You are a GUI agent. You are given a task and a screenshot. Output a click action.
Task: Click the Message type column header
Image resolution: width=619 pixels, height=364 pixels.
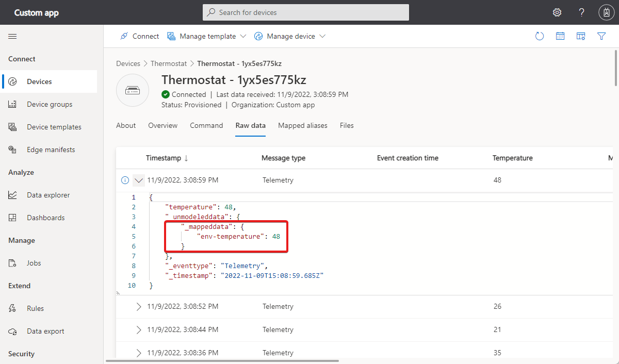283,158
